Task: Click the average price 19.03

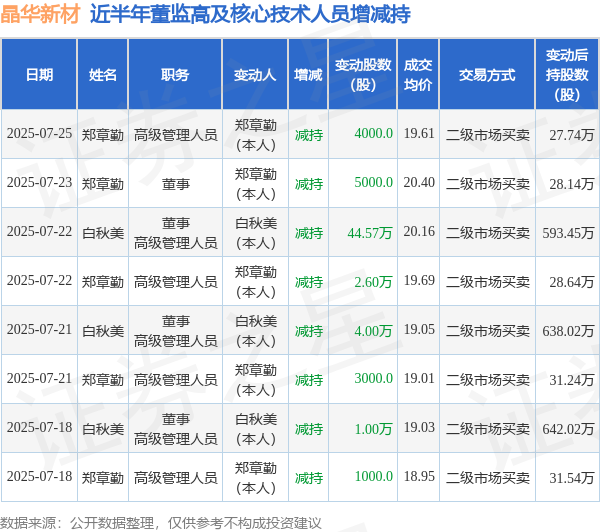Action: 419,428
